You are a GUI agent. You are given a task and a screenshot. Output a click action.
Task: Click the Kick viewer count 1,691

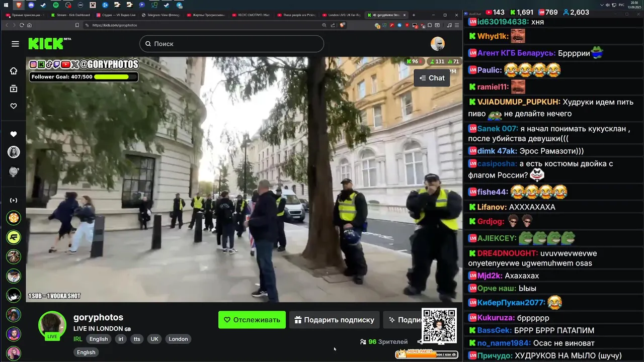[x=521, y=12]
